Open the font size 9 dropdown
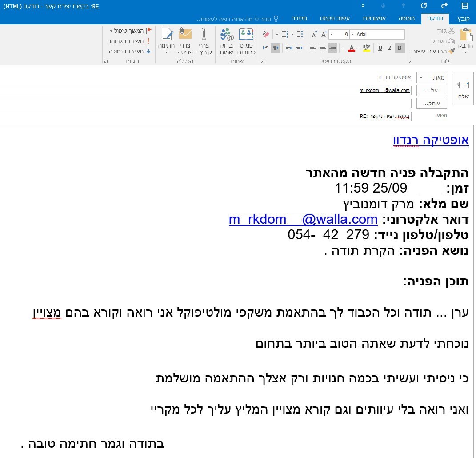The height and width of the screenshot is (458, 476). pos(332,35)
